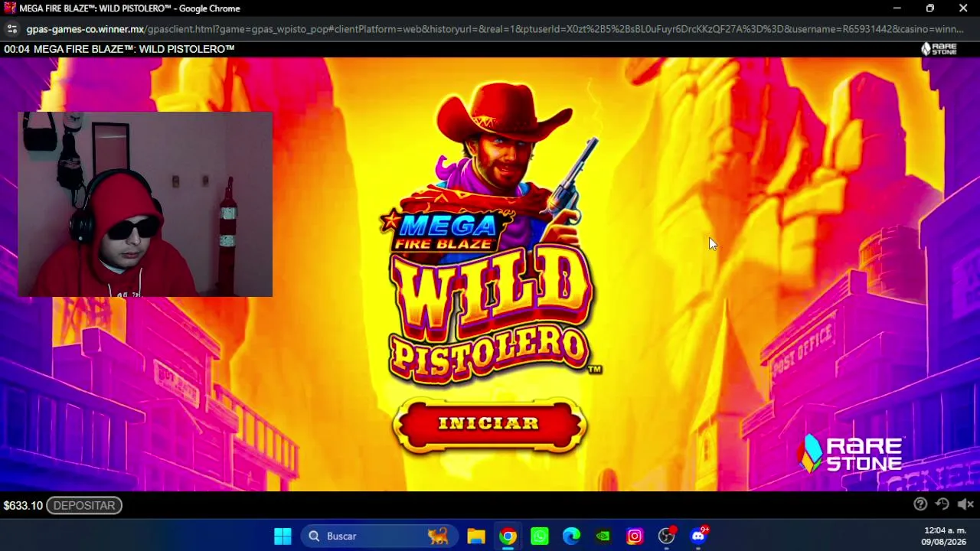Screen dimensions: 980x551
Task: Open the Chrome site information icon
Action: point(11,29)
